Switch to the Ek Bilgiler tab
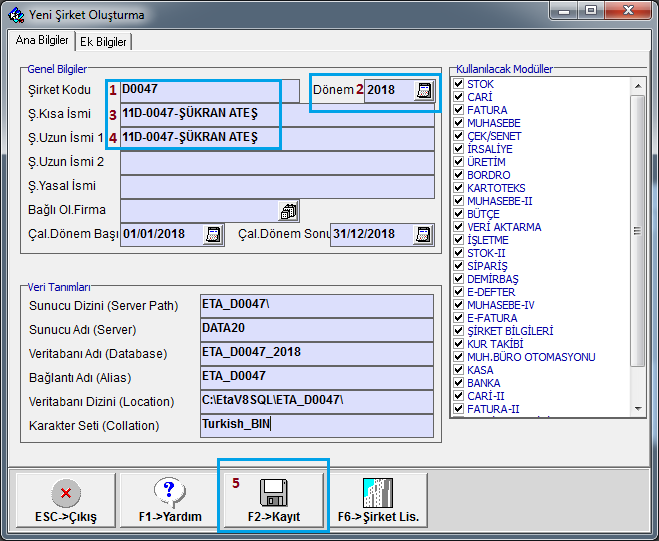The image size is (659, 541). [x=104, y=42]
